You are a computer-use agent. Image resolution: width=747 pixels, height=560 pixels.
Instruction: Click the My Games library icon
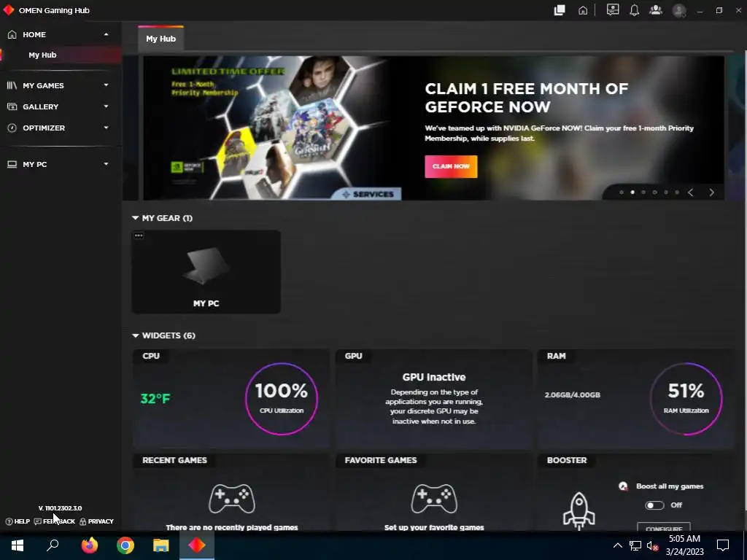pyautogui.click(x=12, y=85)
